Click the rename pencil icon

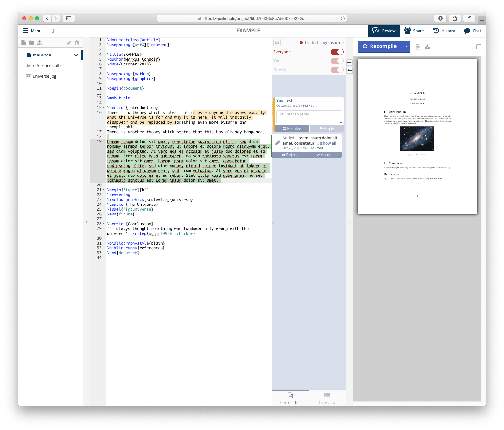pyautogui.click(x=69, y=43)
